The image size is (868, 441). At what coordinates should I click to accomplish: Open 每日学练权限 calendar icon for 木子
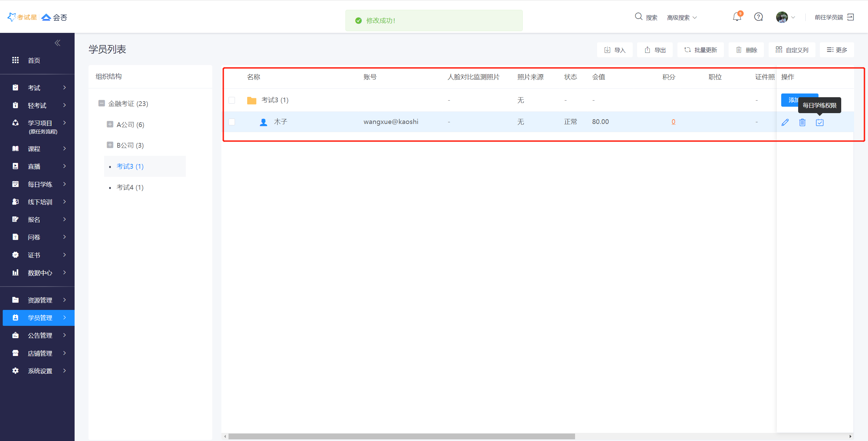[820, 122]
